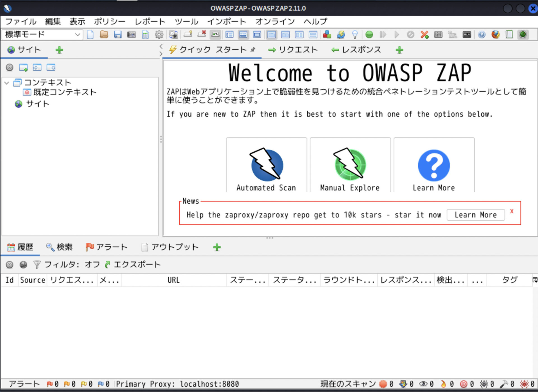This screenshot has height=392, width=538.
Task: Toggle the HUD green radar icon
Action: [x=523, y=34]
